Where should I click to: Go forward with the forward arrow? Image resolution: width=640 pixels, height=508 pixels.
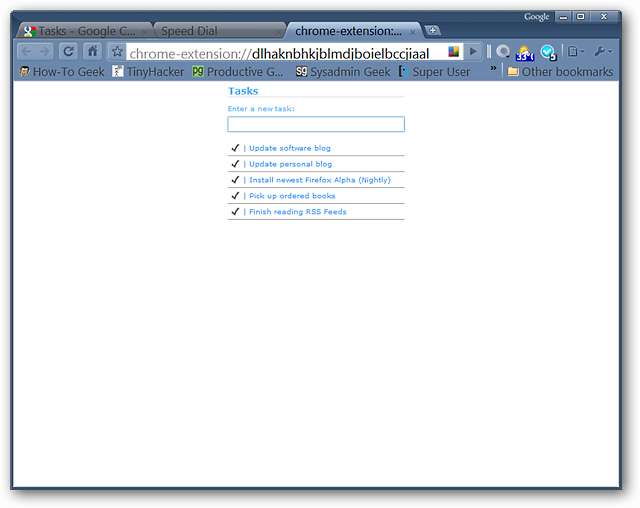[44, 52]
